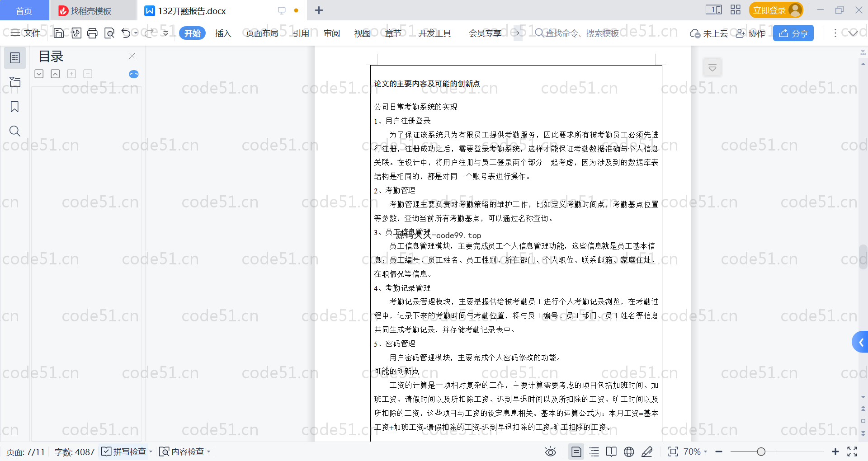The height and width of the screenshot is (461, 868).
Task: Click the zoom slider handle
Action: tap(761, 452)
